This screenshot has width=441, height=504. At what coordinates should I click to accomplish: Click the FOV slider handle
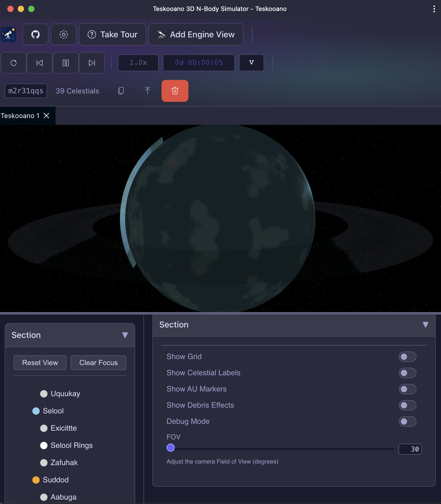(171, 448)
